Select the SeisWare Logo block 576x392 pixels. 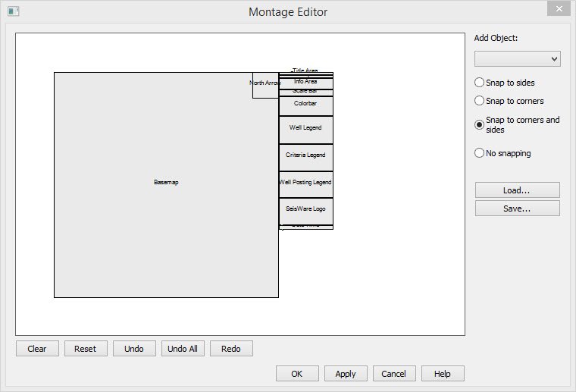tap(305, 209)
